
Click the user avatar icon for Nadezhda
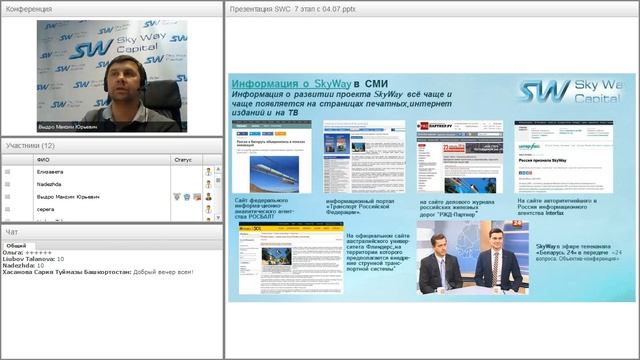tap(209, 184)
